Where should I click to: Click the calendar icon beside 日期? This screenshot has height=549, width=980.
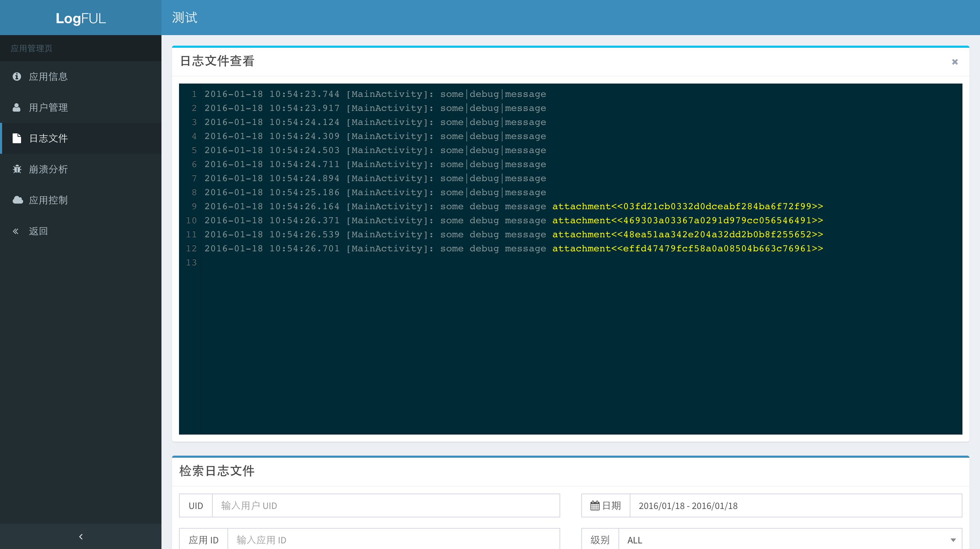click(595, 505)
